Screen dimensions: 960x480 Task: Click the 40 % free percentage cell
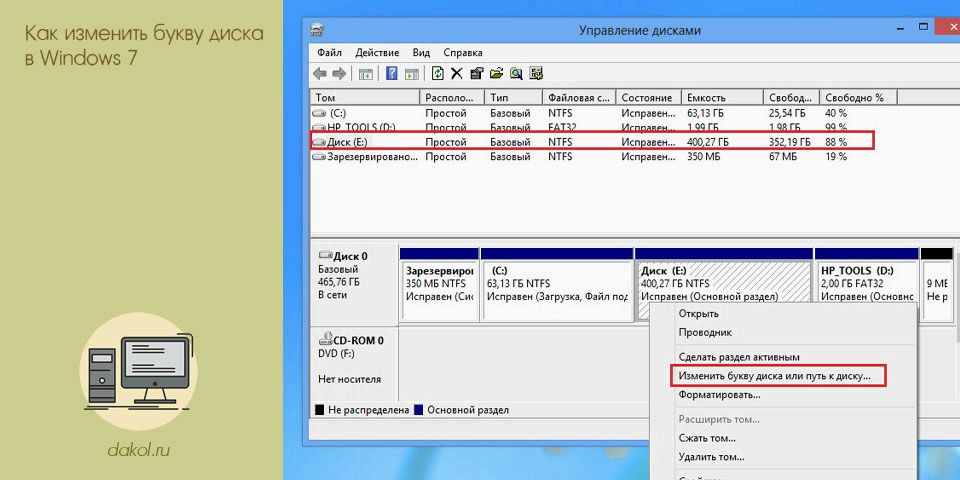[x=836, y=113]
